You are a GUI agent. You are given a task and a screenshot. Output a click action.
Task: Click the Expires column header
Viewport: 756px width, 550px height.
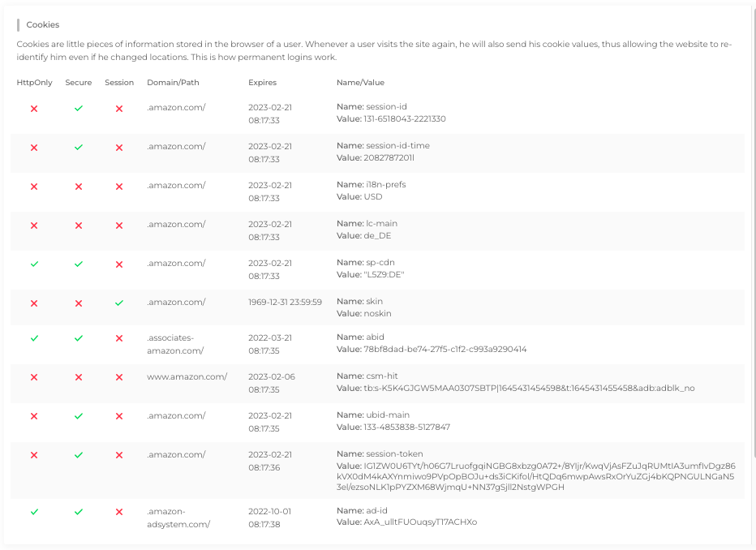(x=262, y=83)
